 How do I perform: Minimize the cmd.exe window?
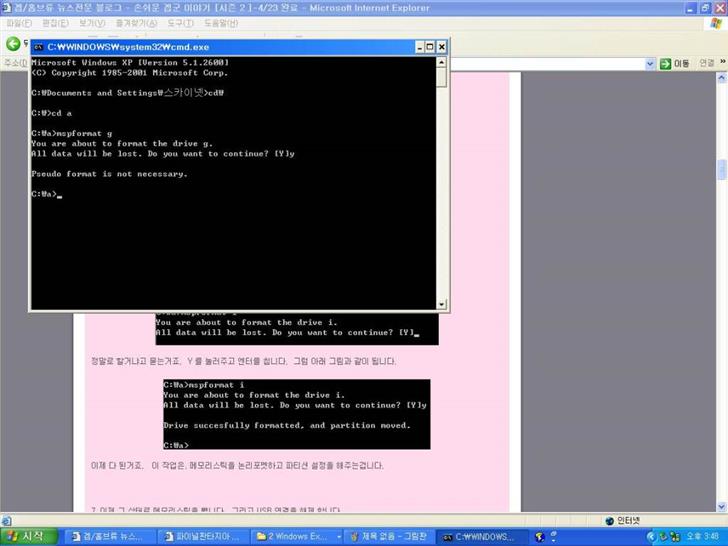420,47
